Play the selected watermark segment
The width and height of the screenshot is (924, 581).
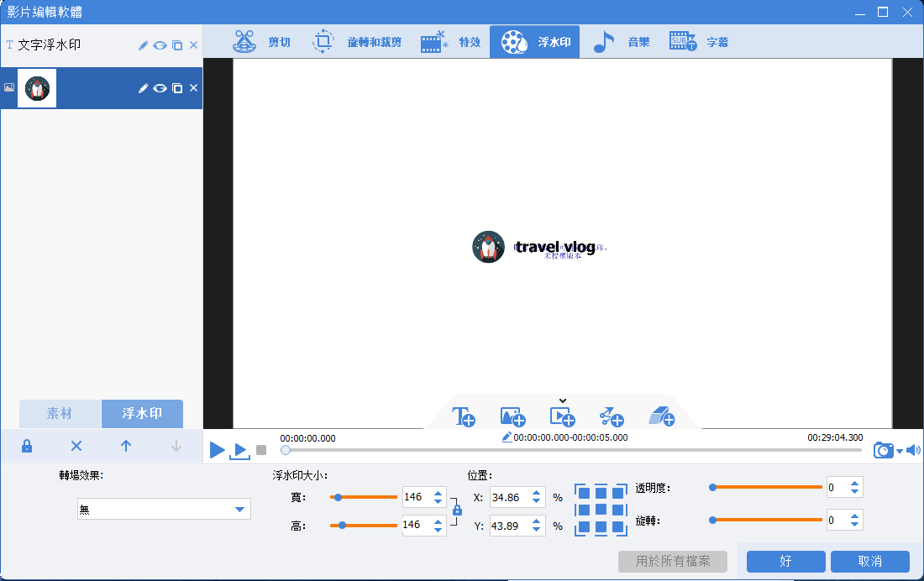pos(240,451)
